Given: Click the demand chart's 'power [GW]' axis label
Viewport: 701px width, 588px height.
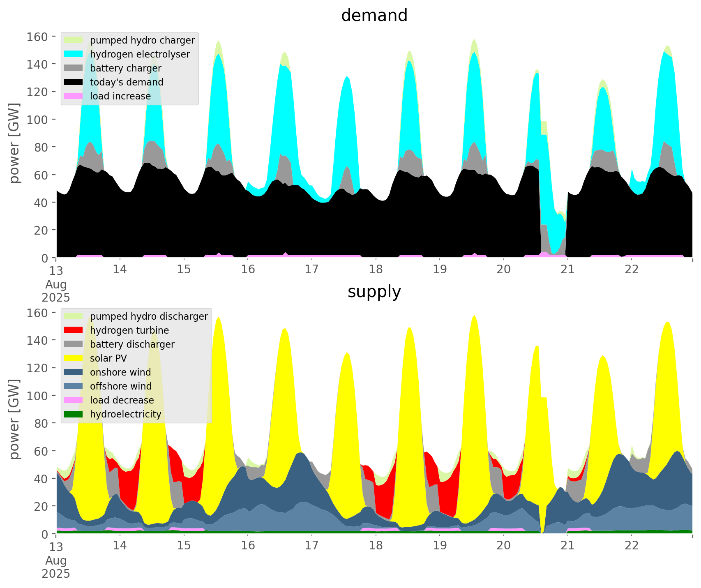Looking at the screenshot, I should [x=14, y=143].
